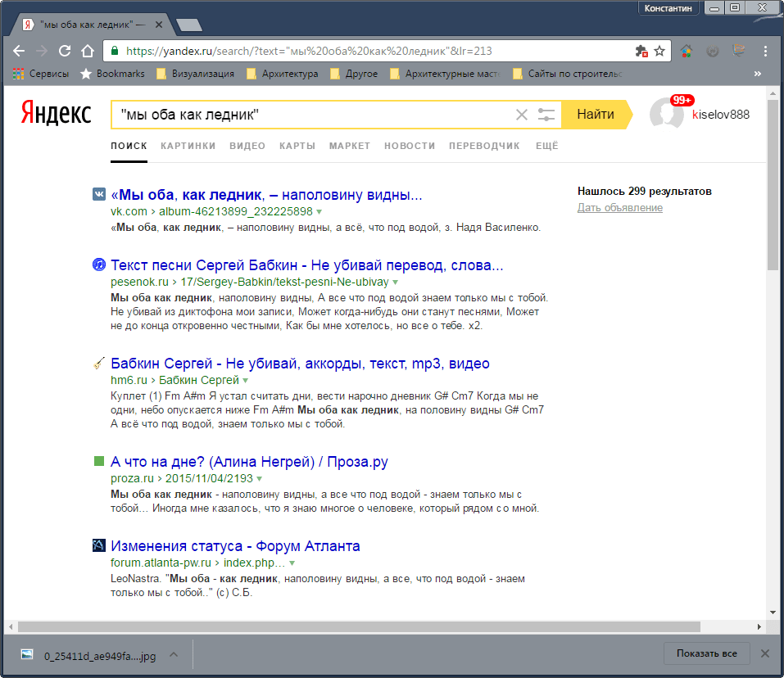Switch to ВИДЕО tab

pos(247,146)
